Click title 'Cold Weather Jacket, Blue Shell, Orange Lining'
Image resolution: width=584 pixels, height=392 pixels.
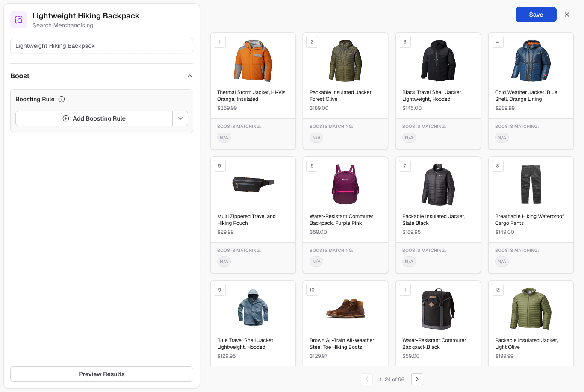[526, 96]
